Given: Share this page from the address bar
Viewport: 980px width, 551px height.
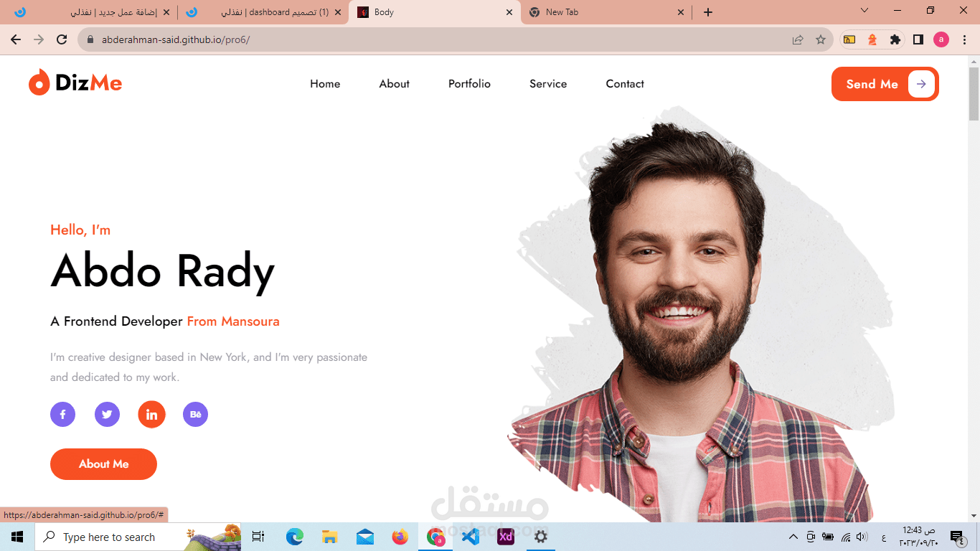Looking at the screenshot, I should pos(798,39).
